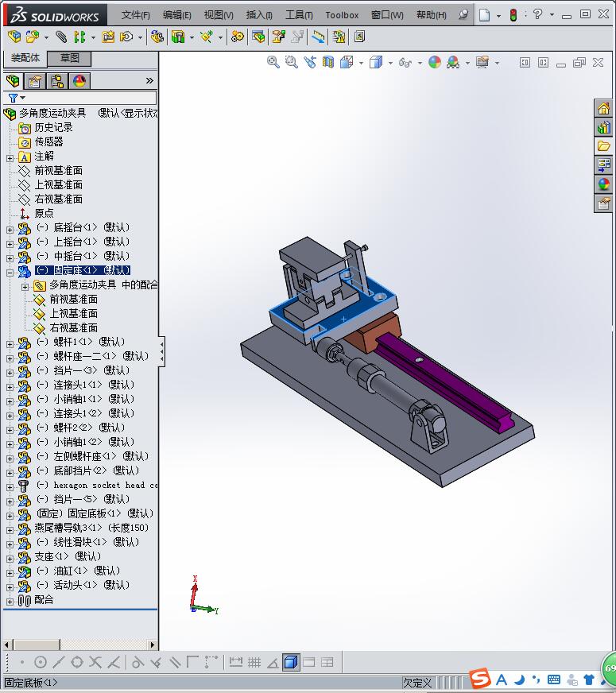Open the 视图(V) menu
The width and height of the screenshot is (616, 693).
point(219,15)
